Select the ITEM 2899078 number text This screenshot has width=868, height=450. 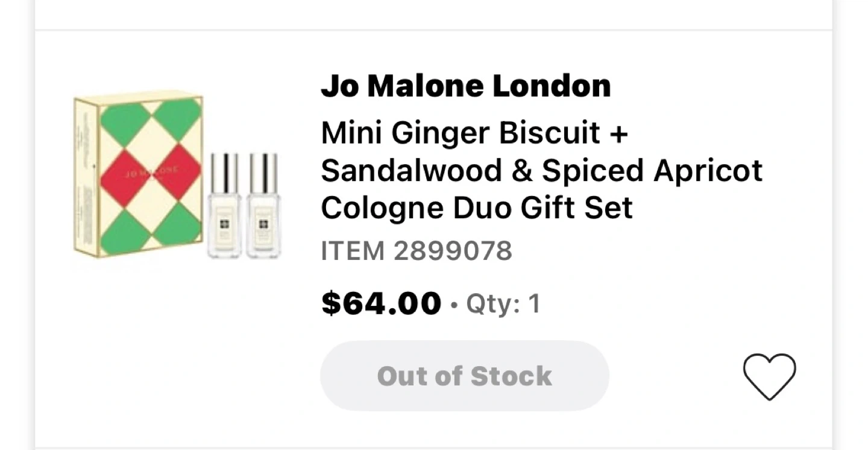(416, 251)
